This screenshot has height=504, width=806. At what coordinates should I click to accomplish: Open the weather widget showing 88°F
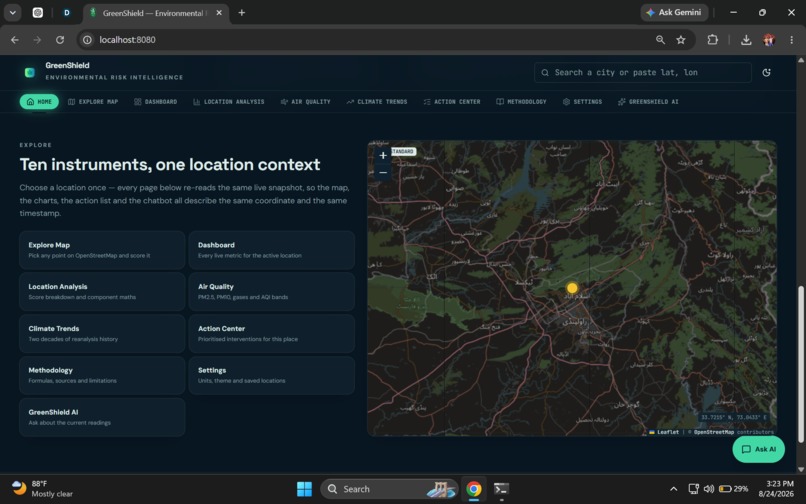42,489
